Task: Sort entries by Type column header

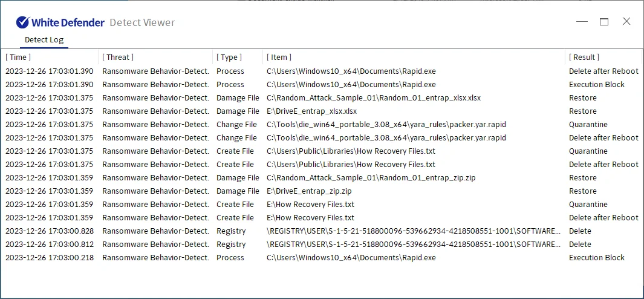Action: (229, 57)
